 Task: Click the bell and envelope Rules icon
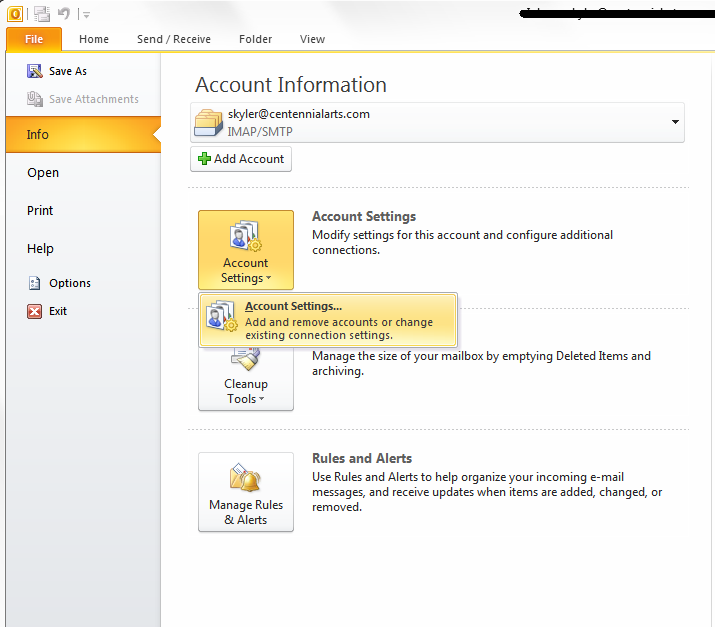click(245, 477)
